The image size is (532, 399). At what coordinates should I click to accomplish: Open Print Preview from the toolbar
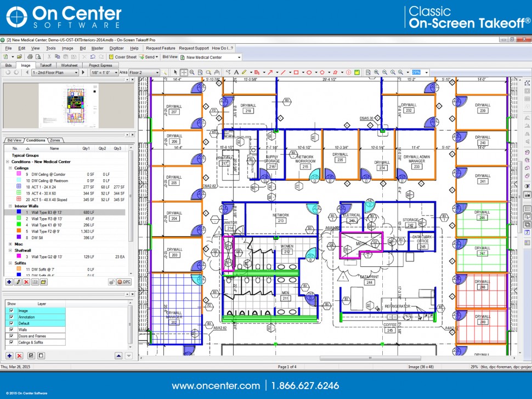38,57
